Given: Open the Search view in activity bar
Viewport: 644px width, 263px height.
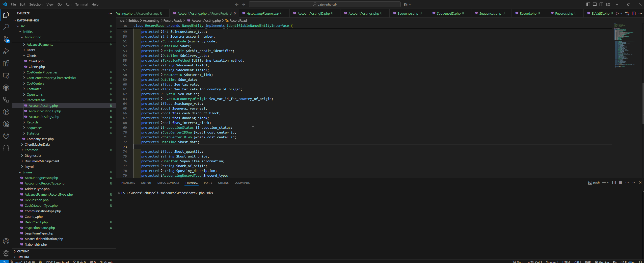Looking at the screenshot, I should pyautogui.click(x=6, y=27).
